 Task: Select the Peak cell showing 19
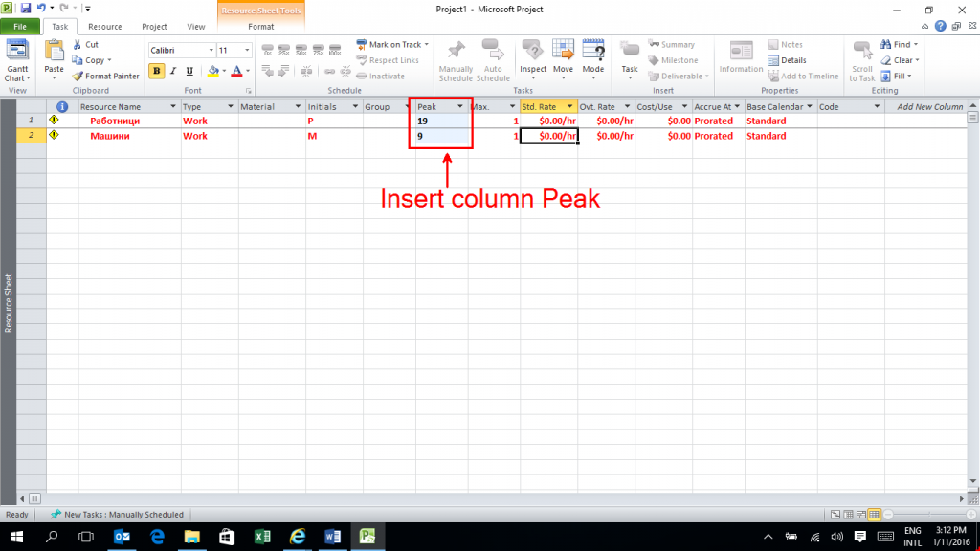[442, 121]
